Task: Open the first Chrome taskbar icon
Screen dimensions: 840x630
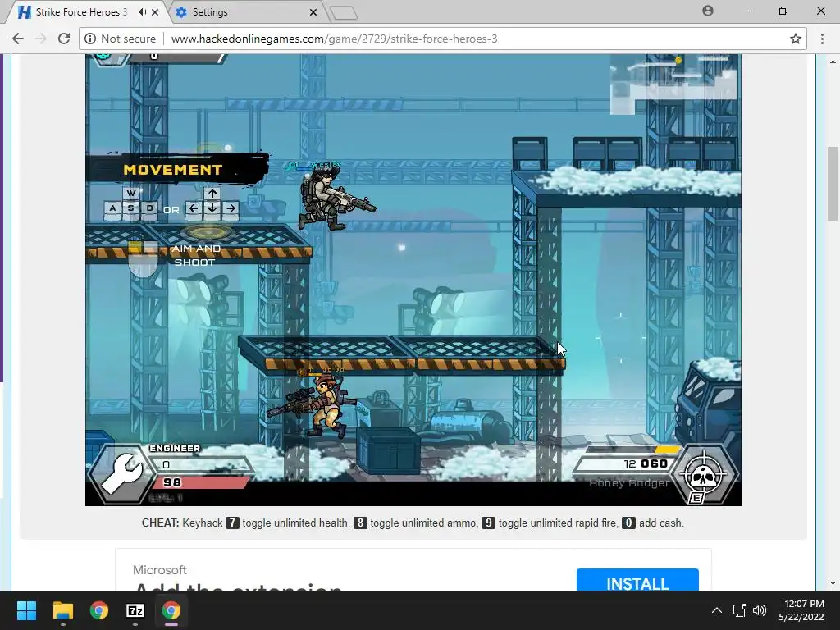Action: [99, 610]
